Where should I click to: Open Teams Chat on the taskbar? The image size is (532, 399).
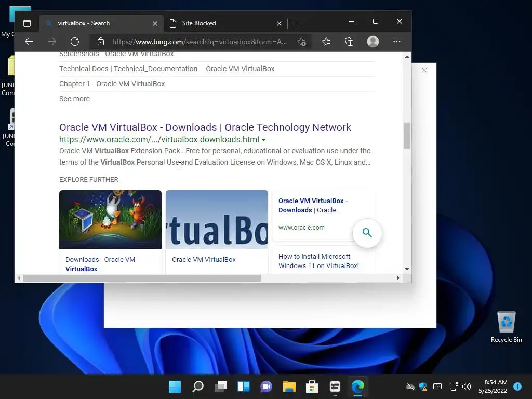point(267,387)
